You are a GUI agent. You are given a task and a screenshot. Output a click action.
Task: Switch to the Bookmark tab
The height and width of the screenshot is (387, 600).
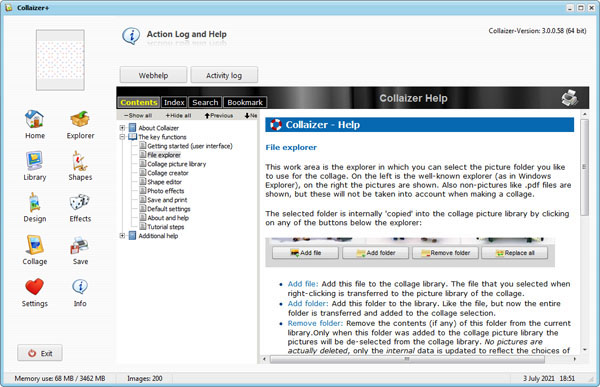click(245, 102)
